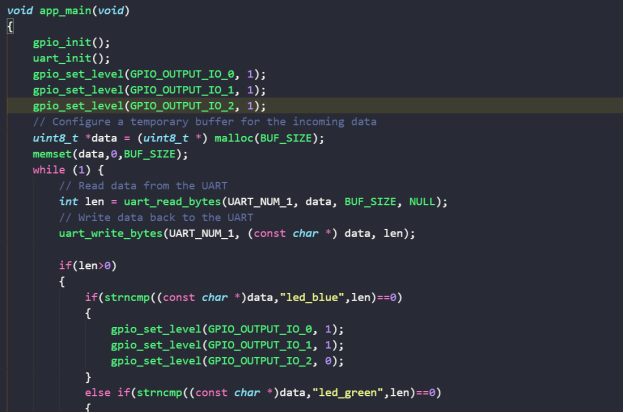The image size is (624, 413).
Task: Click the app_main function name
Action: 65,10
